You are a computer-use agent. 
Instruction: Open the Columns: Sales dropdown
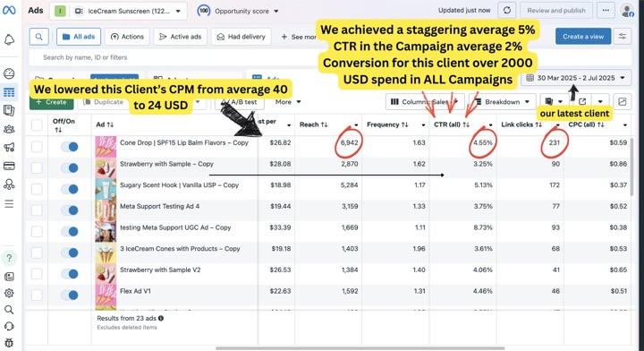(425, 101)
